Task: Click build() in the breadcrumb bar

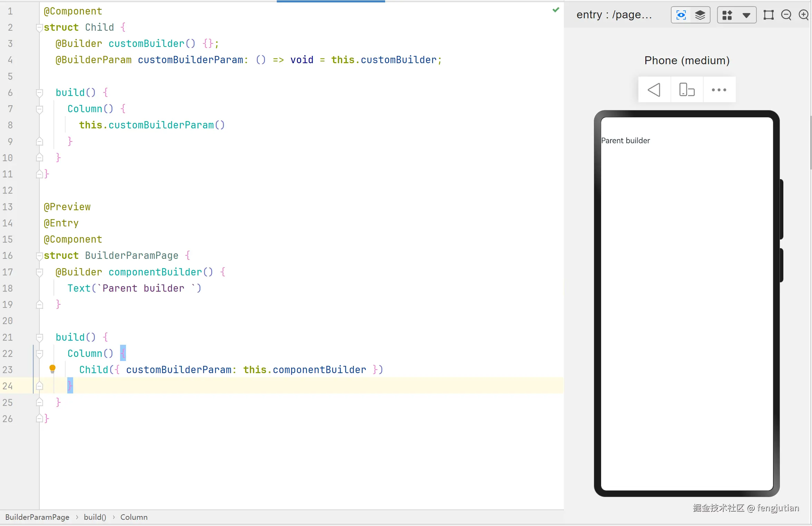Action: tap(95, 517)
